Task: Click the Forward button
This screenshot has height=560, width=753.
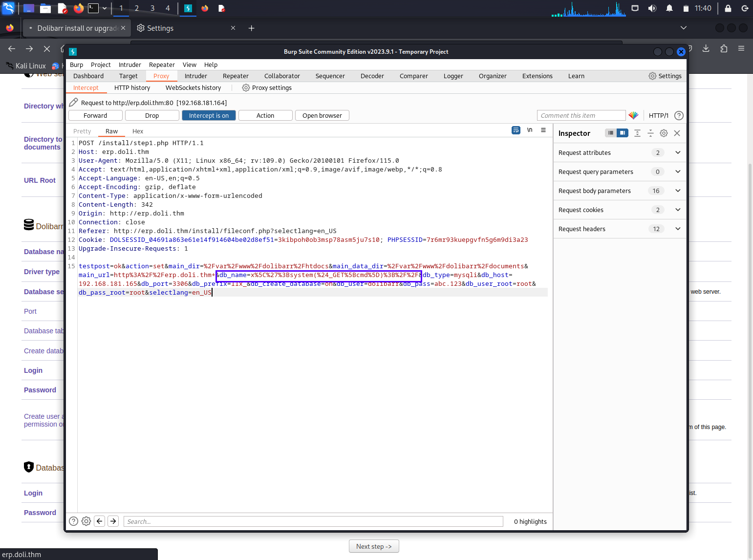Action: pyautogui.click(x=95, y=115)
